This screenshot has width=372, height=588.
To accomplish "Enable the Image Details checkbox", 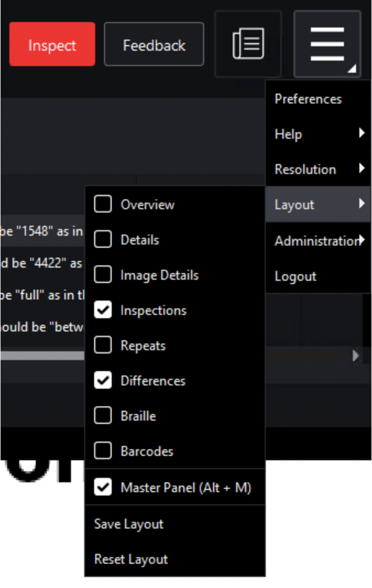I will (103, 275).
